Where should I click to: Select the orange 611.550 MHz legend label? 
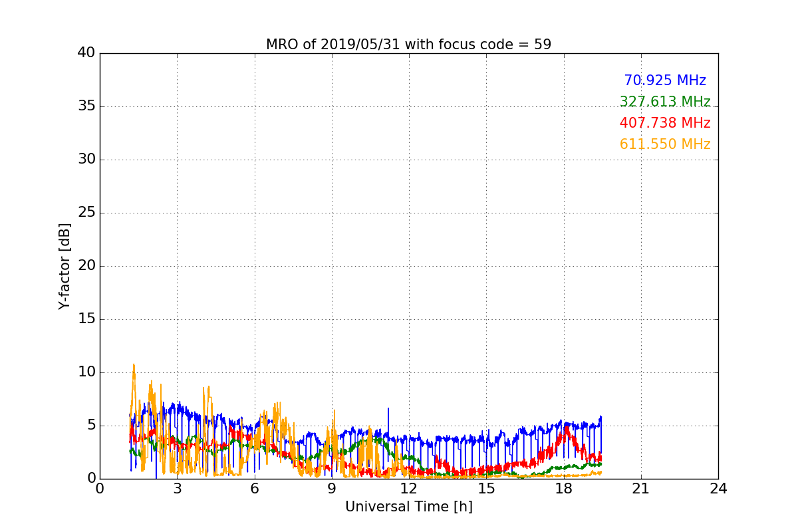click(665, 144)
